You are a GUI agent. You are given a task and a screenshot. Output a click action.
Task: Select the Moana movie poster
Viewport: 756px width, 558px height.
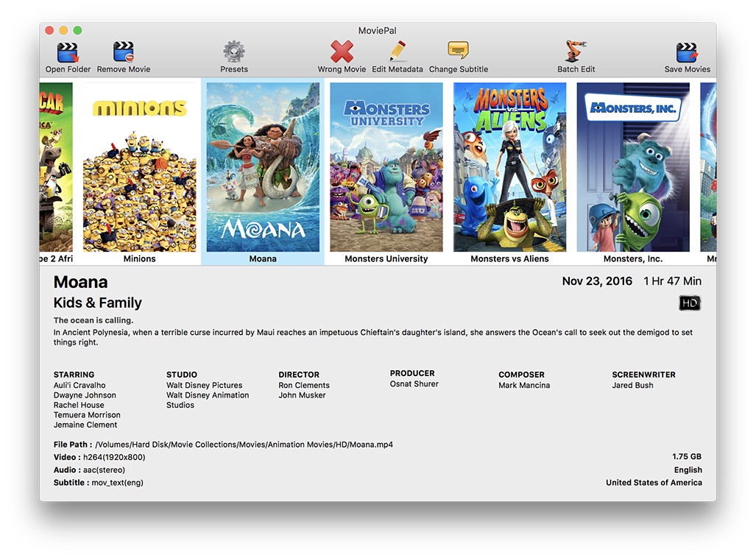(263, 167)
